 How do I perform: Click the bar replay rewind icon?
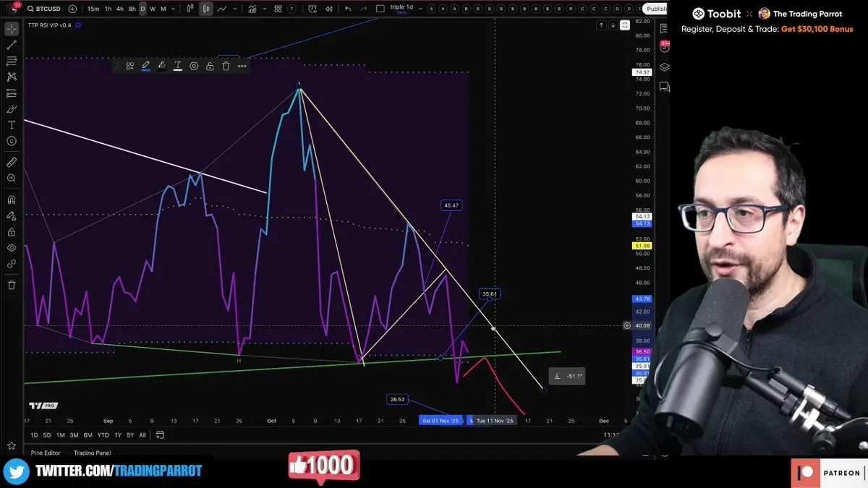pyautogui.click(x=328, y=9)
